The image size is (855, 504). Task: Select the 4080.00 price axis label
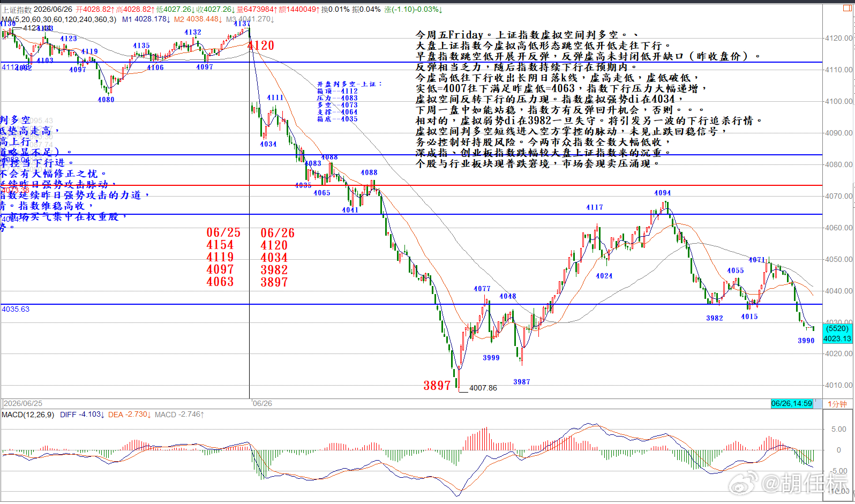pyautogui.click(x=839, y=164)
